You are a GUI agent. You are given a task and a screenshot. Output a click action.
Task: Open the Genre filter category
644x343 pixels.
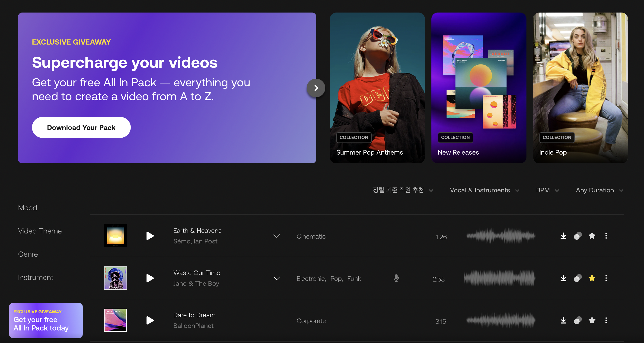(x=28, y=254)
